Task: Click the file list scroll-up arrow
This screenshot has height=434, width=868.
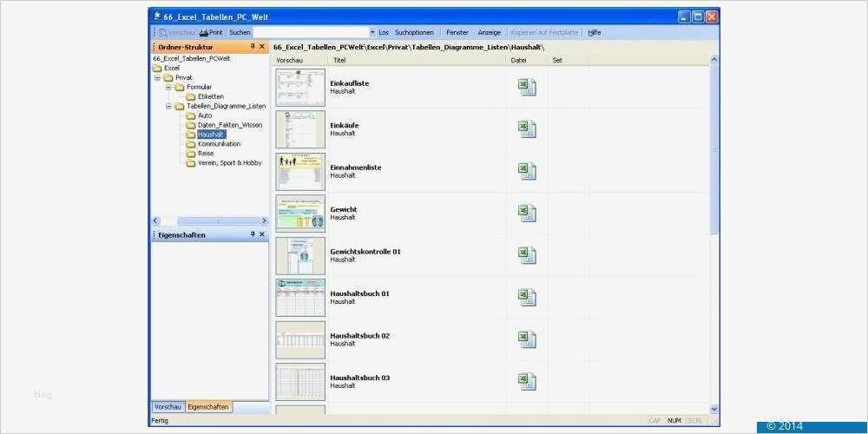Action: 714,59
